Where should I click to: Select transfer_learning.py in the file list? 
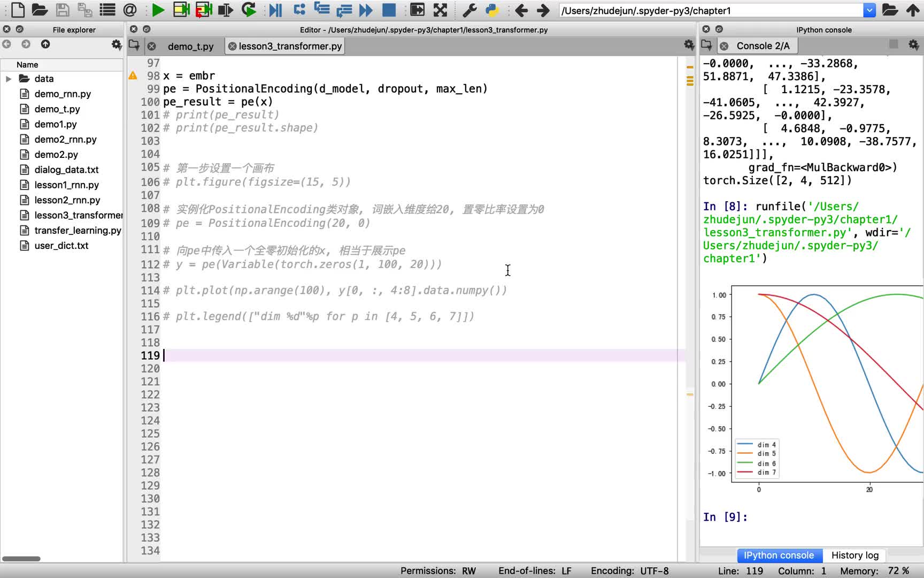click(x=78, y=230)
